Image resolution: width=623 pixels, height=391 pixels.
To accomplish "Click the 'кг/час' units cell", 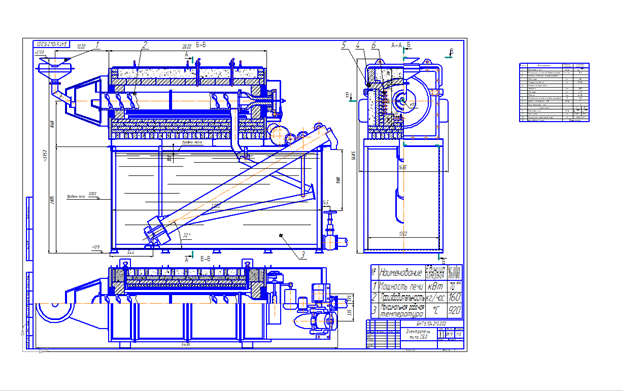I will click(x=436, y=298).
